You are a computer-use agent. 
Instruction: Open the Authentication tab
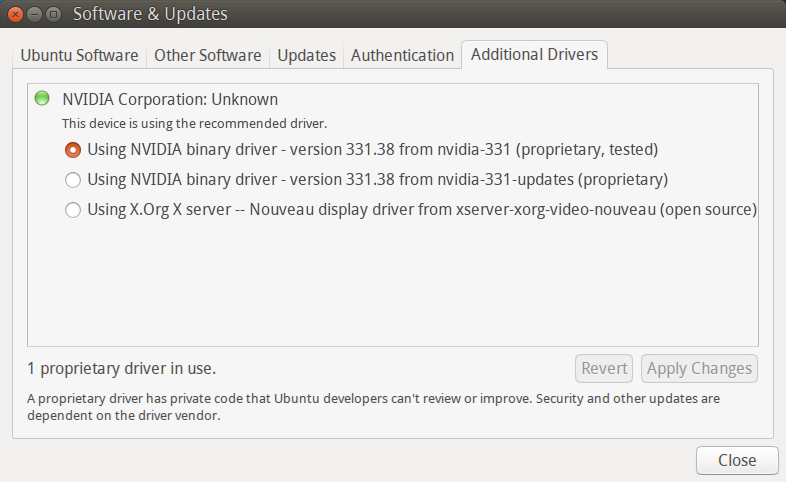[x=402, y=55]
